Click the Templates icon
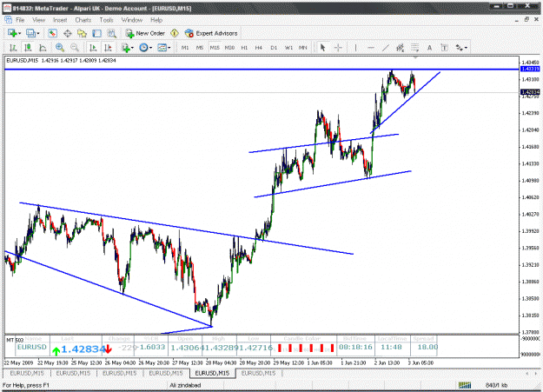The height and width of the screenshot is (392, 543). [162, 48]
